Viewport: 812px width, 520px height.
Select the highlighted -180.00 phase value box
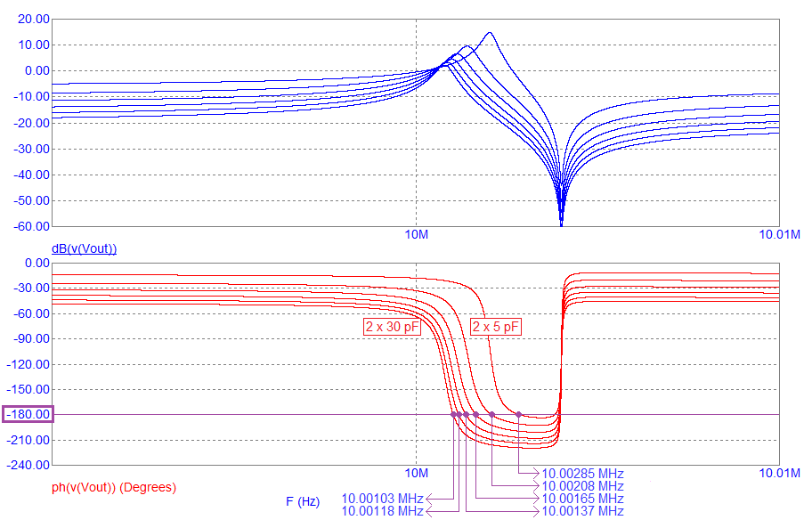pos(28,414)
